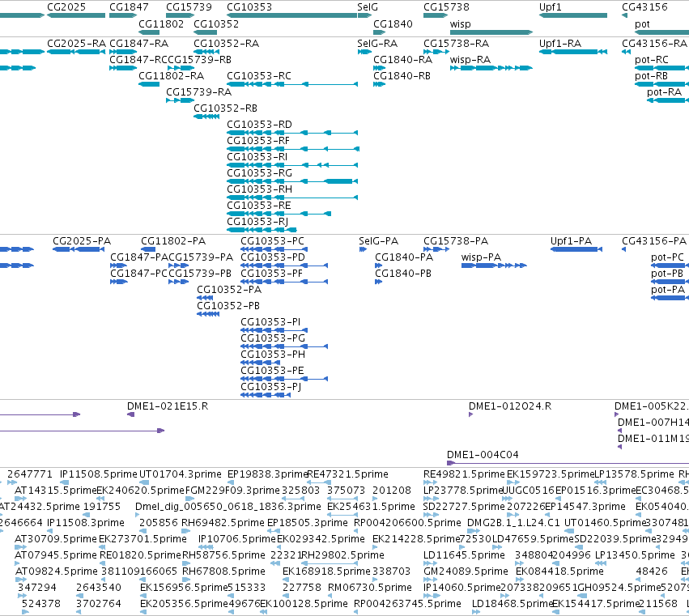Click EST label AT09824.5prime

click(x=56, y=571)
